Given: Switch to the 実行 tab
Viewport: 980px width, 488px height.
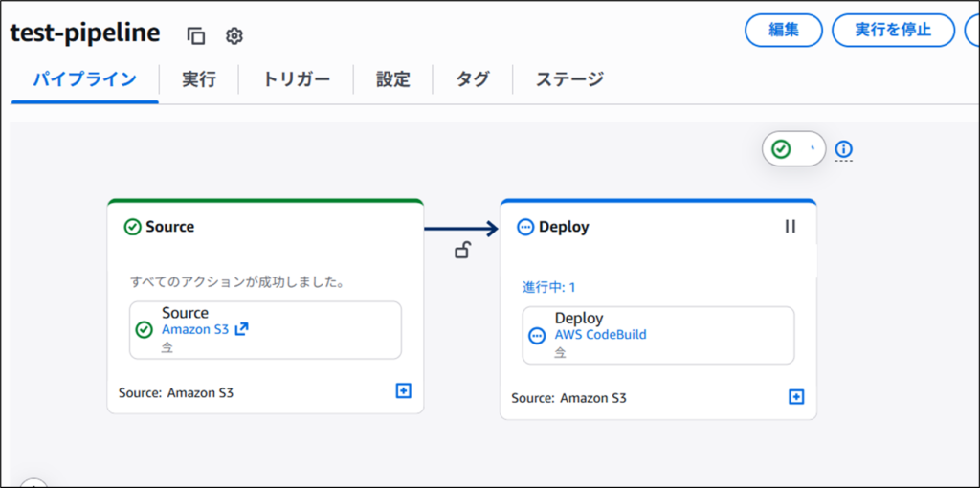Looking at the screenshot, I should pos(199,79).
